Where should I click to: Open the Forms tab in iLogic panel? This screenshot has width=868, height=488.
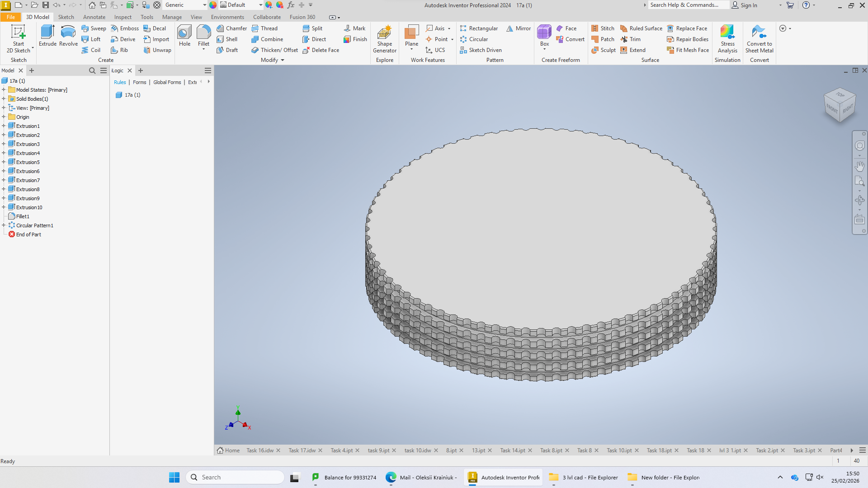pos(139,82)
